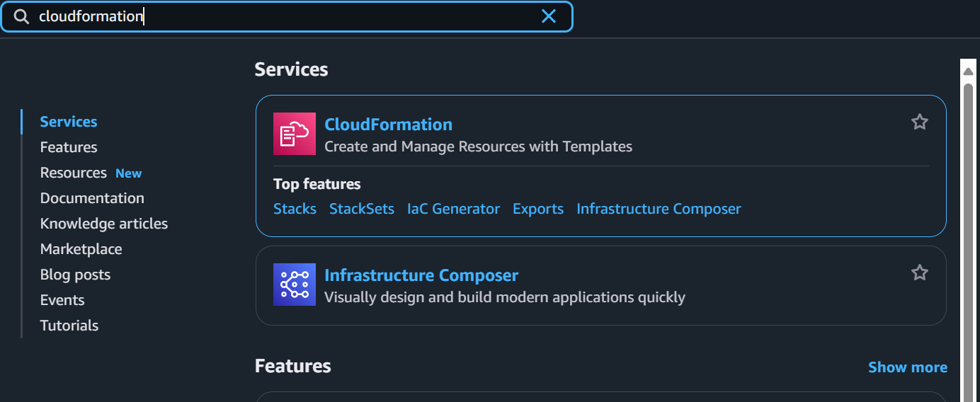This screenshot has width=980, height=402.
Task: Favorite CloudFormation with the star icon
Action: 919,122
